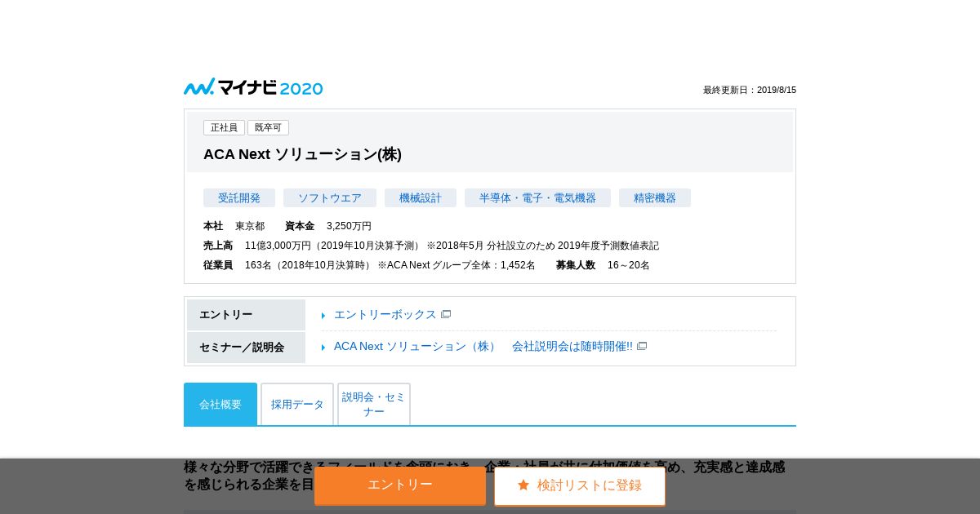Click the セミナー／説明会 row header cell
This screenshot has width=980, height=514.
pyautogui.click(x=246, y=348)
